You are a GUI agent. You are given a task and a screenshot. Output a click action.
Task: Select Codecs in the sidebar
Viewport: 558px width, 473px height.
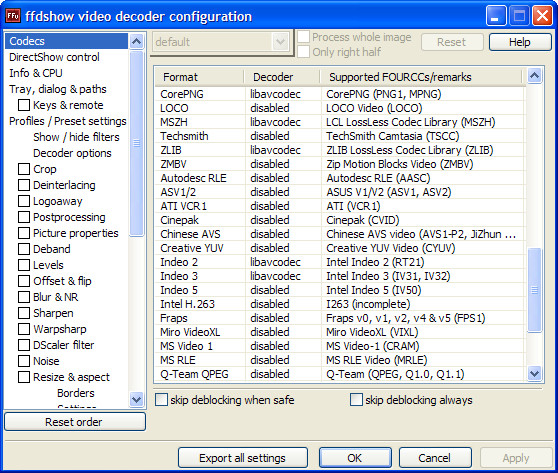[66, 41]
